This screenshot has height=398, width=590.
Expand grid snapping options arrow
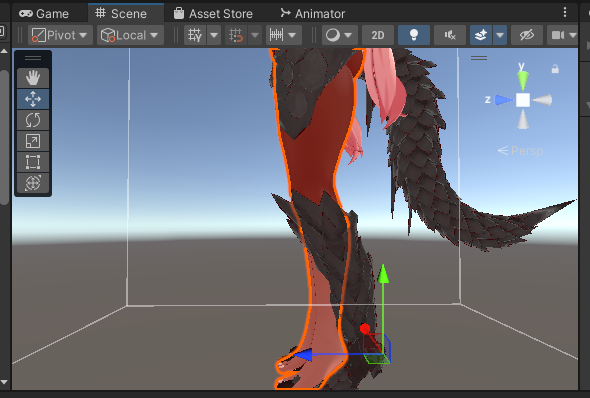pyautogui.click(x=255, y=35)
